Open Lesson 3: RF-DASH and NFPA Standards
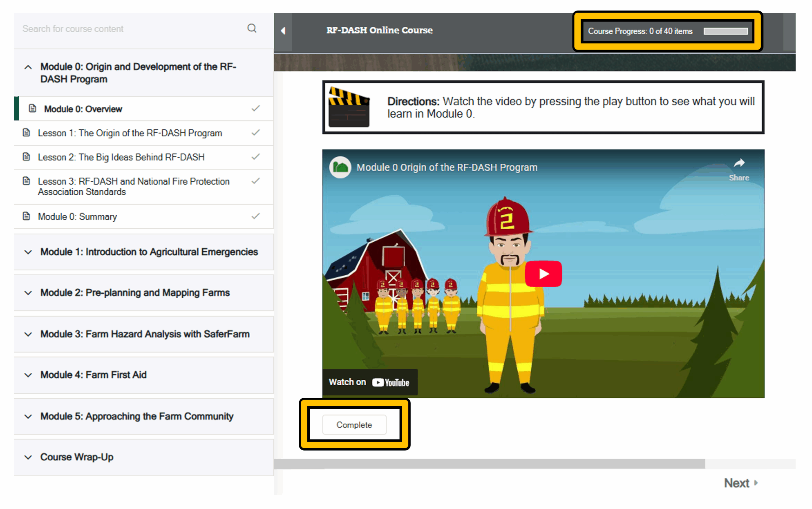The height and width of the screenshot is (509, 812). [133, 186]
